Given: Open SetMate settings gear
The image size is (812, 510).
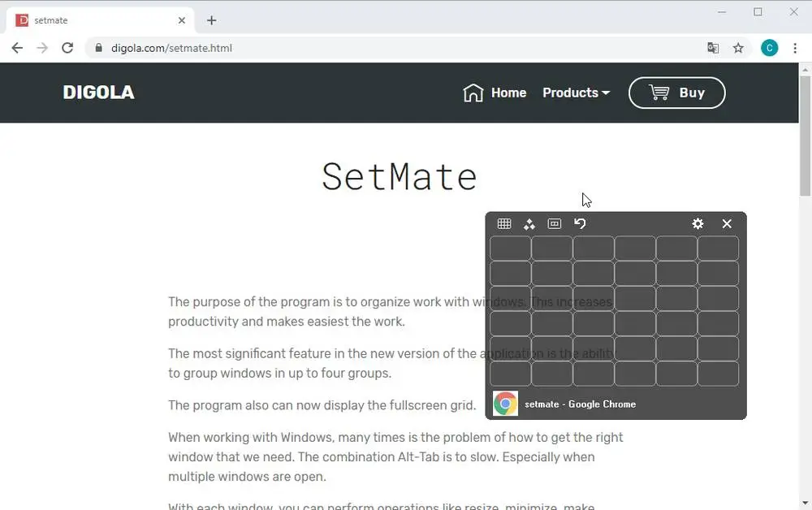Looking at the screenshot, I should [698, 224].
